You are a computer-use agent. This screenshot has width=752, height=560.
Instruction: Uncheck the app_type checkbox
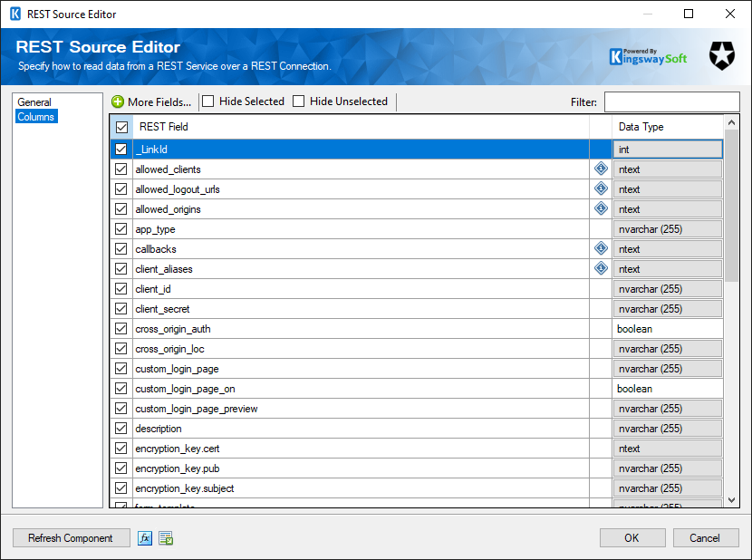[121, 229]
